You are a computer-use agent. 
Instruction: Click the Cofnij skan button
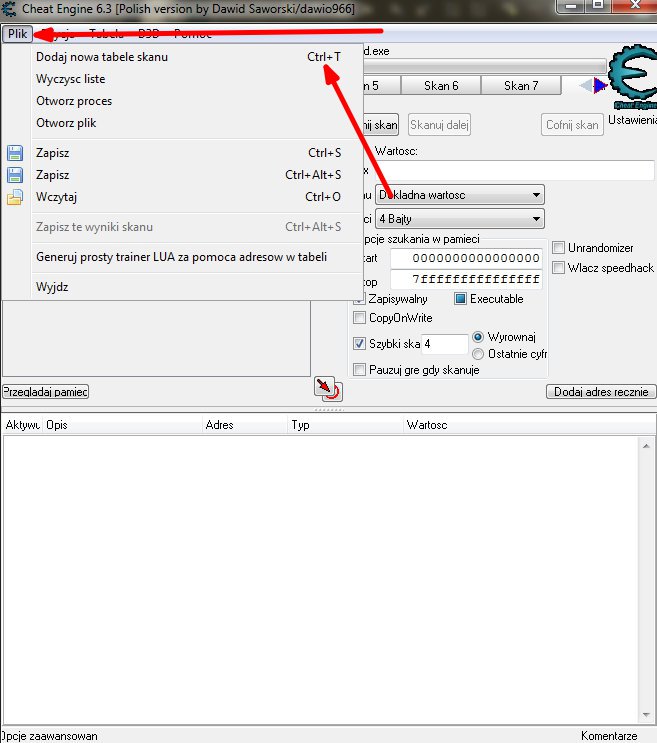click(x=572, y=125)
